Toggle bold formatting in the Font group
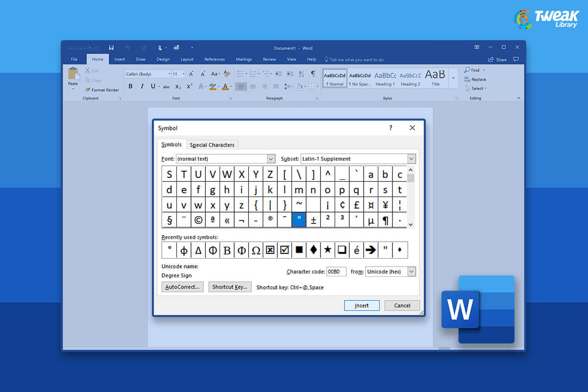 [130, 86]
